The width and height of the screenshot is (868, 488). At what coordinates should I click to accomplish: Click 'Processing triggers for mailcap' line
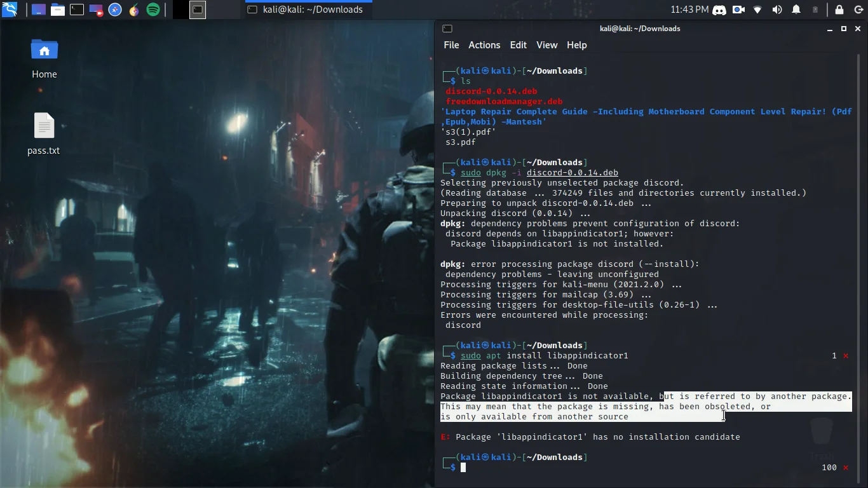(x=546, y=295)
